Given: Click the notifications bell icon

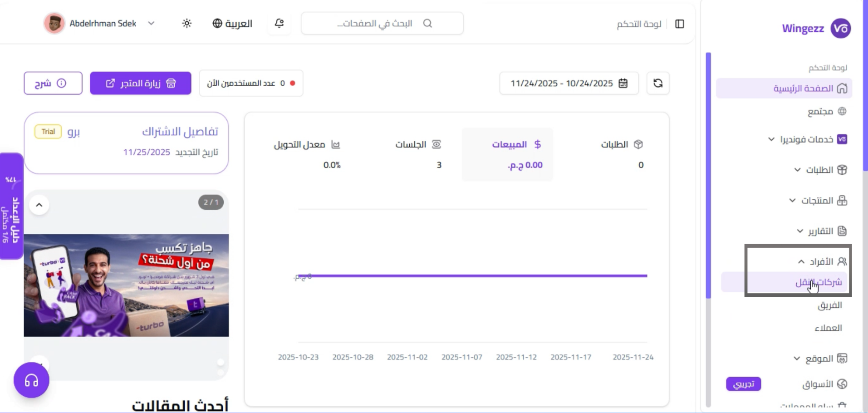Looking at the screenshot, I should (x=279, y=23).
